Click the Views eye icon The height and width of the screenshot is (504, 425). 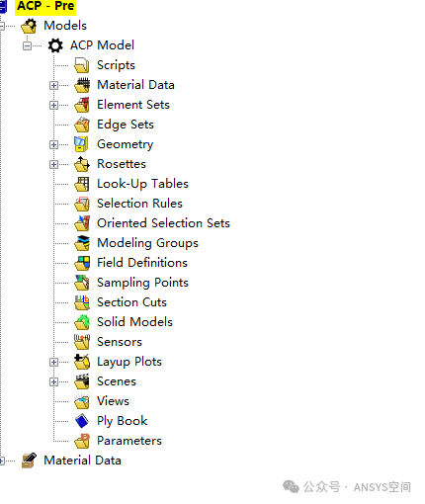pos(82,401)
